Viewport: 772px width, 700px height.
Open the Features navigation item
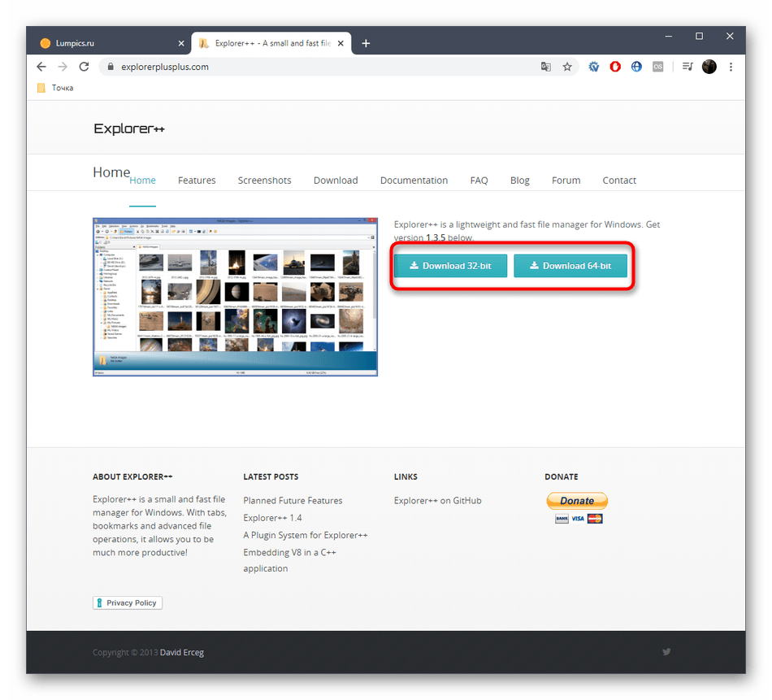[197, 180]
